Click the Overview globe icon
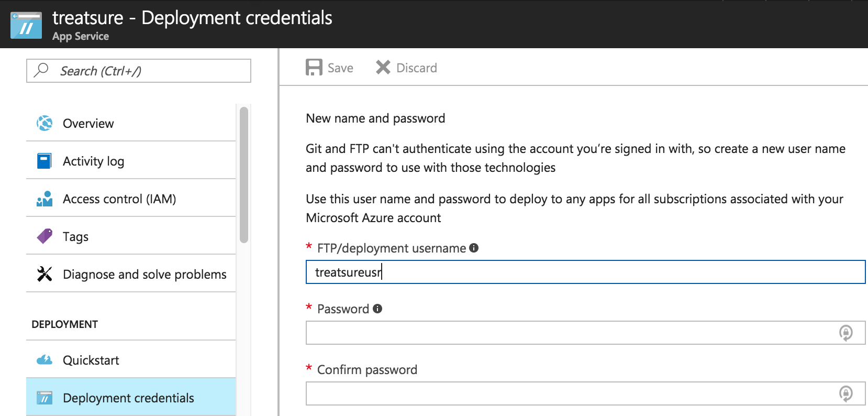Screen dimensions: 868x416 44,123
